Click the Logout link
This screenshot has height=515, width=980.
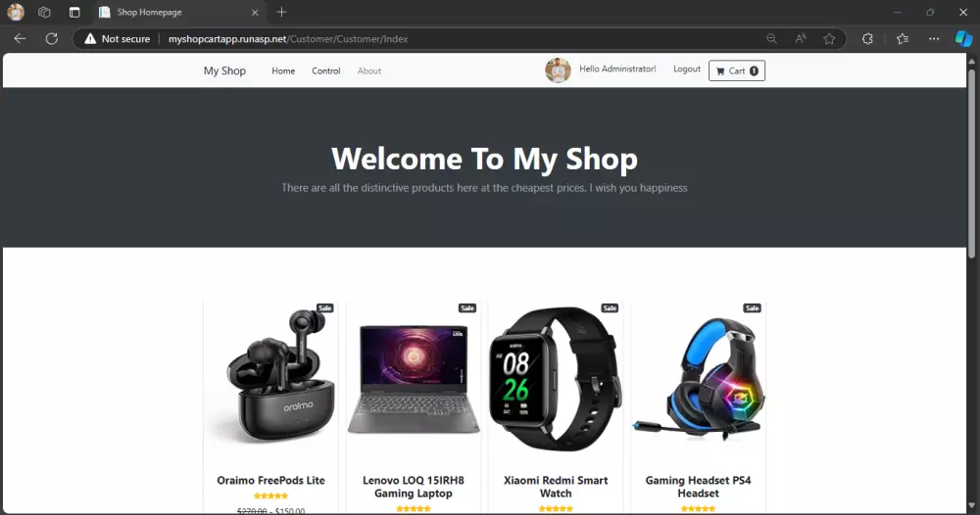coord(687,70)
